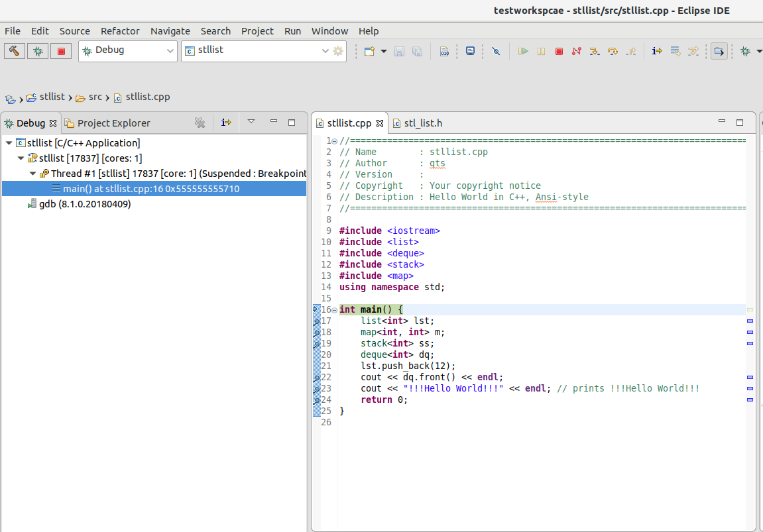Viewport: 763px width, 532px height.
Task: Close the stllist.cpp editor tab
Action: click(x=380, y=123)
